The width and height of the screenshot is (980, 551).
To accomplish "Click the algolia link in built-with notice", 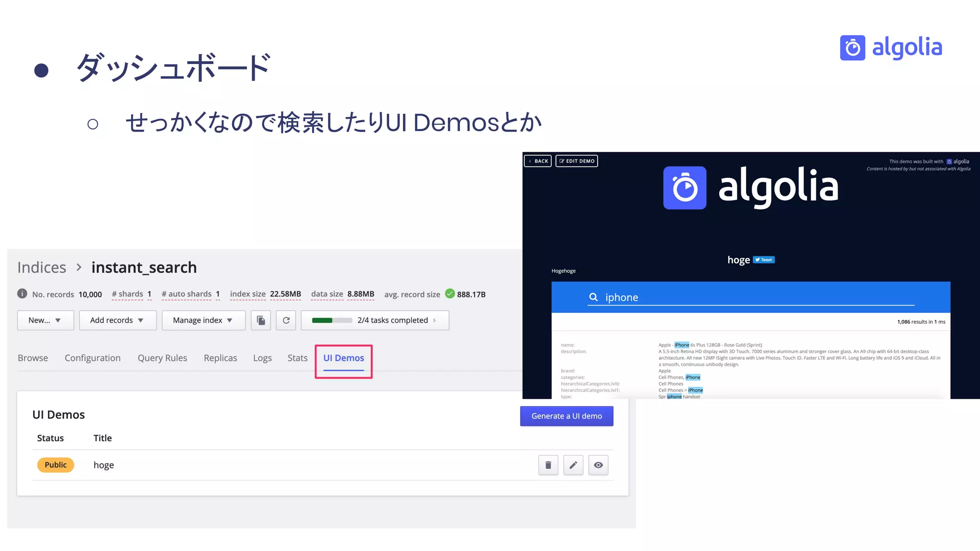I will (958, 162).
